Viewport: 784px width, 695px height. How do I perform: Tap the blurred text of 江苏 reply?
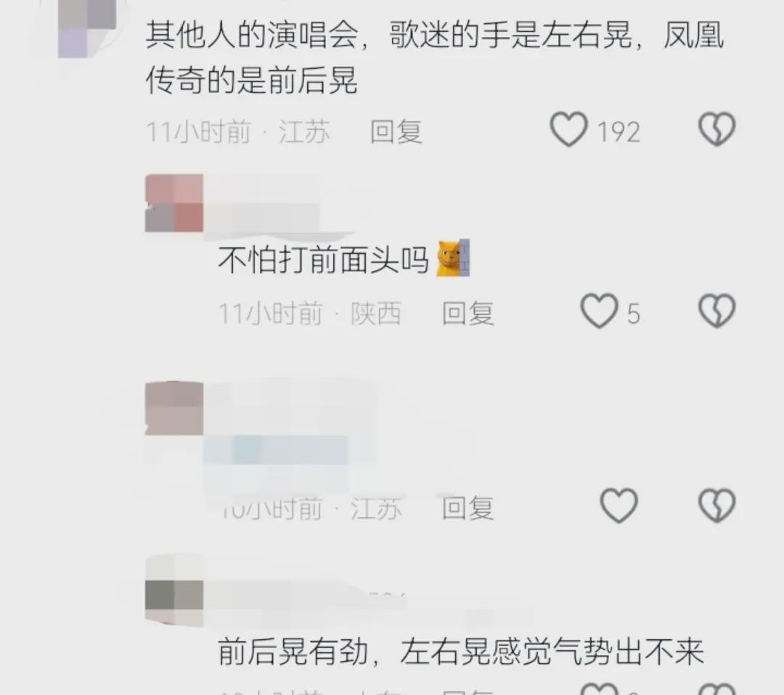coord(290,453)
